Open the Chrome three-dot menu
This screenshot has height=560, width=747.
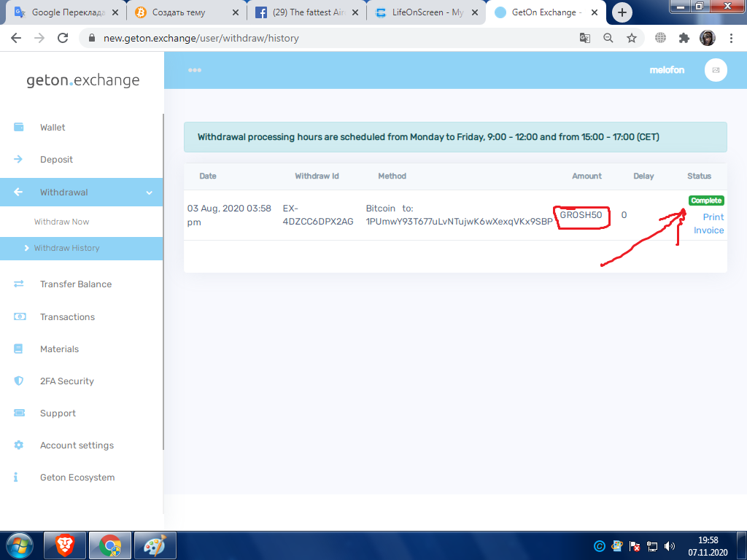[731, 38]
